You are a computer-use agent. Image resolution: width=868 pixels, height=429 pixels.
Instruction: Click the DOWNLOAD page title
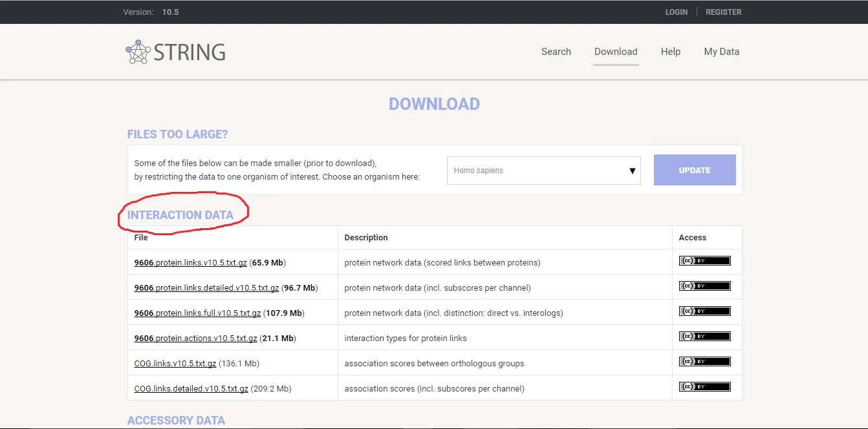pos(434,104)
